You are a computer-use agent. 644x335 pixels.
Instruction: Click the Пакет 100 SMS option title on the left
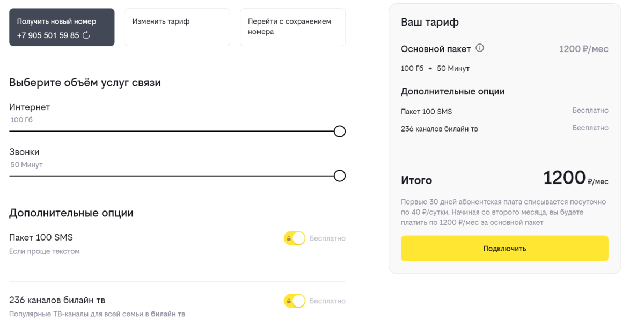pos(41,237)
